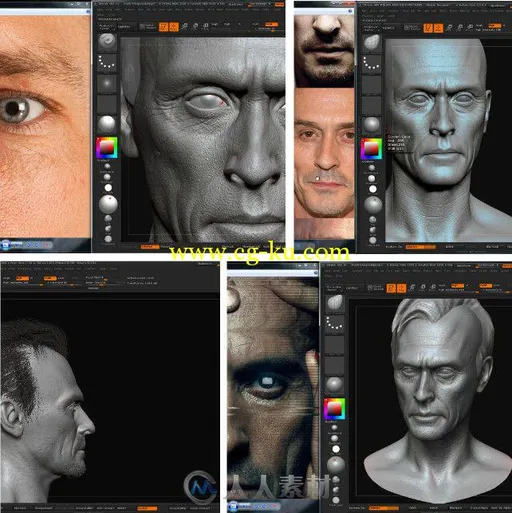
Task: Pick color in haired bust window's color square
Action: (334, 408)
